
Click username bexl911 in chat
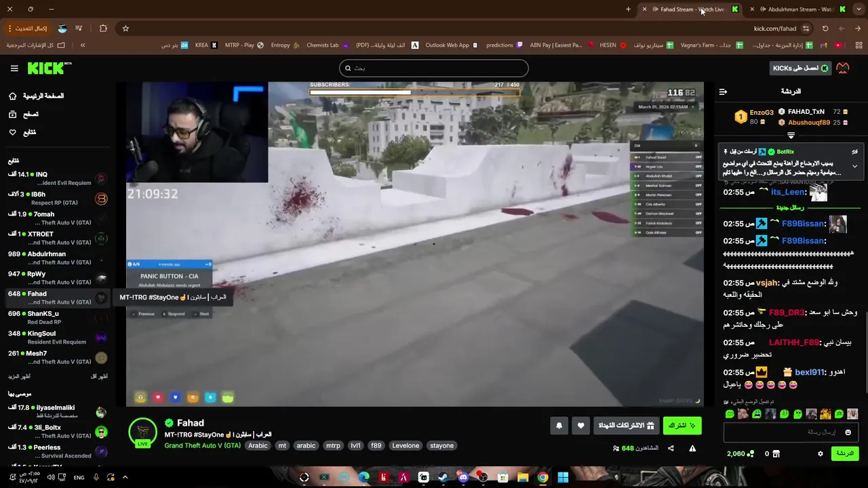pyautogui.click(x=810, y=372)
